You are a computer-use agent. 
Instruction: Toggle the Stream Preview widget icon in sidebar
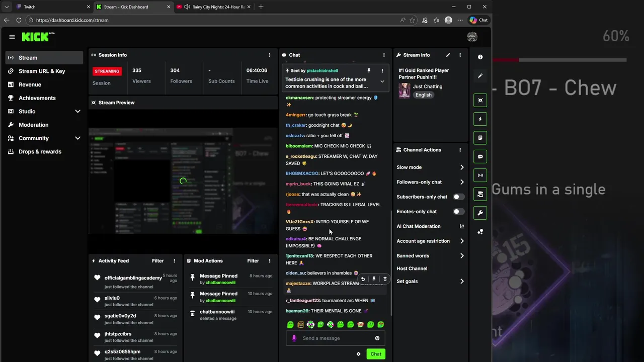click(480, 100)
